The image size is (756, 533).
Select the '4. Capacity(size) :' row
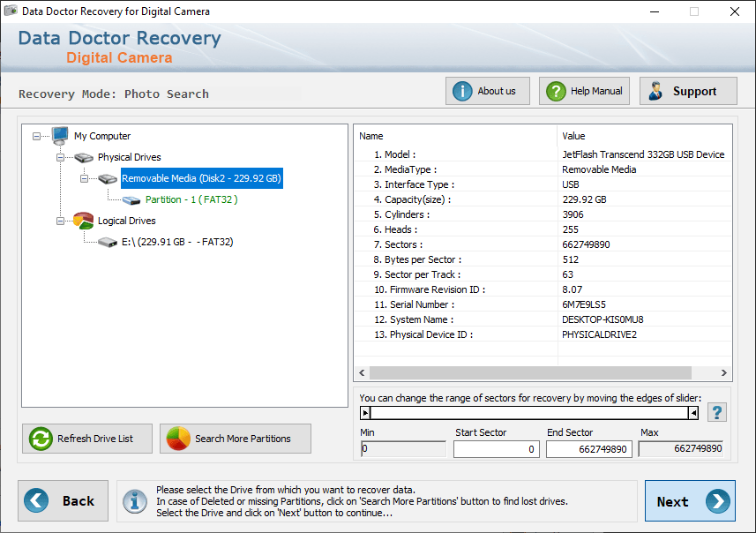[x=543, y=199]
